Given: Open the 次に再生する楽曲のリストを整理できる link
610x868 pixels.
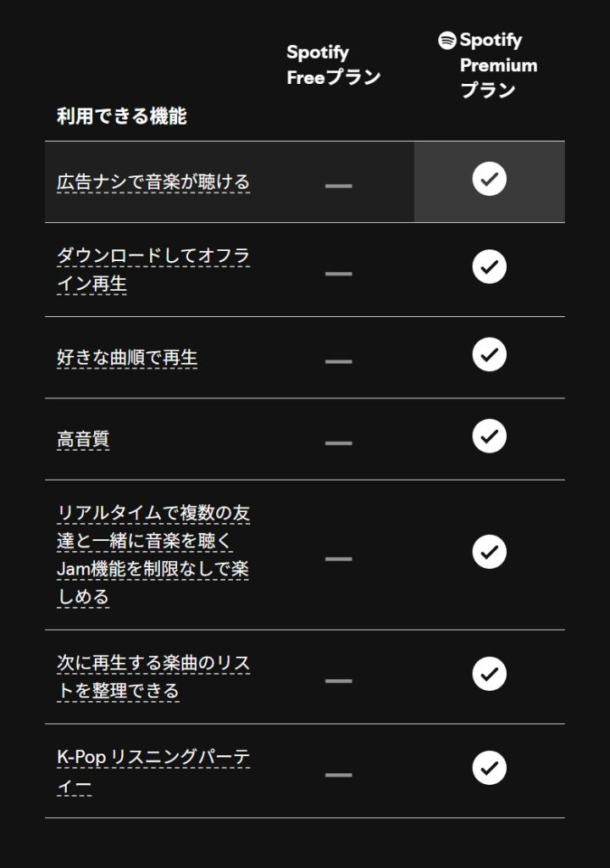Looking at the screenshot, I should 153,677.
